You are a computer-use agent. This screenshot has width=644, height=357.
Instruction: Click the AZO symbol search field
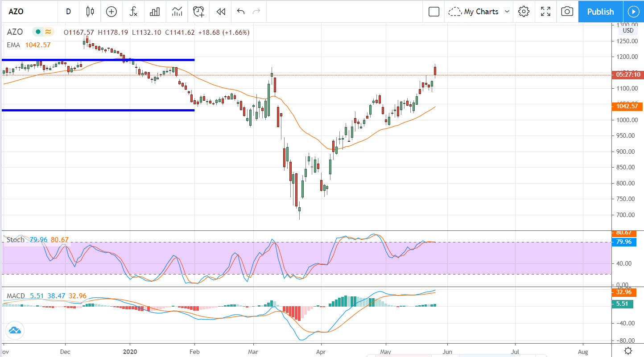27,12
